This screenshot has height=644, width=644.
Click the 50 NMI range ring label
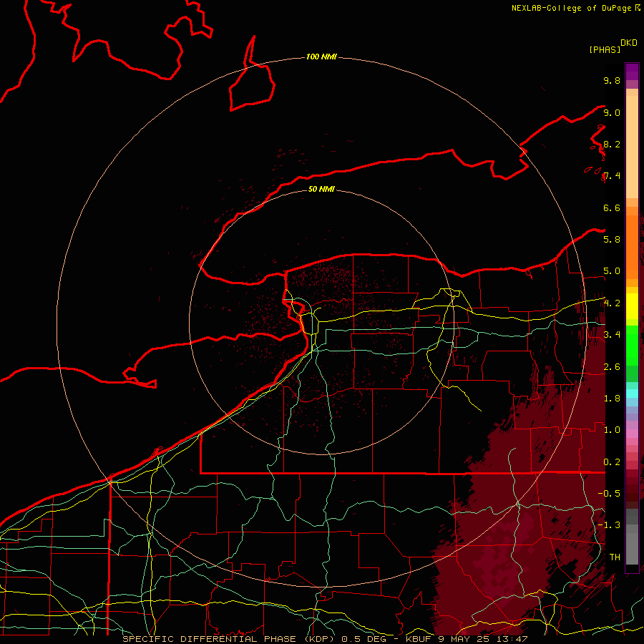(321, 189)
